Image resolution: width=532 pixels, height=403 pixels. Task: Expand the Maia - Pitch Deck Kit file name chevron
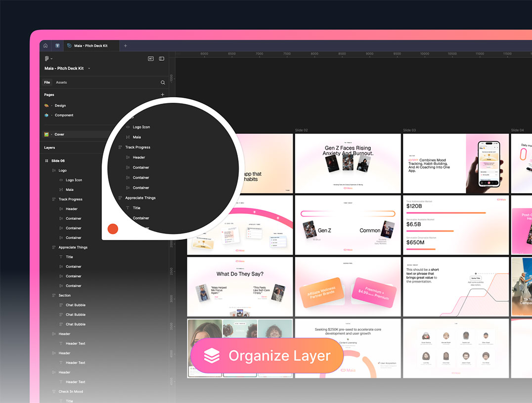click(x=89, y=69)
